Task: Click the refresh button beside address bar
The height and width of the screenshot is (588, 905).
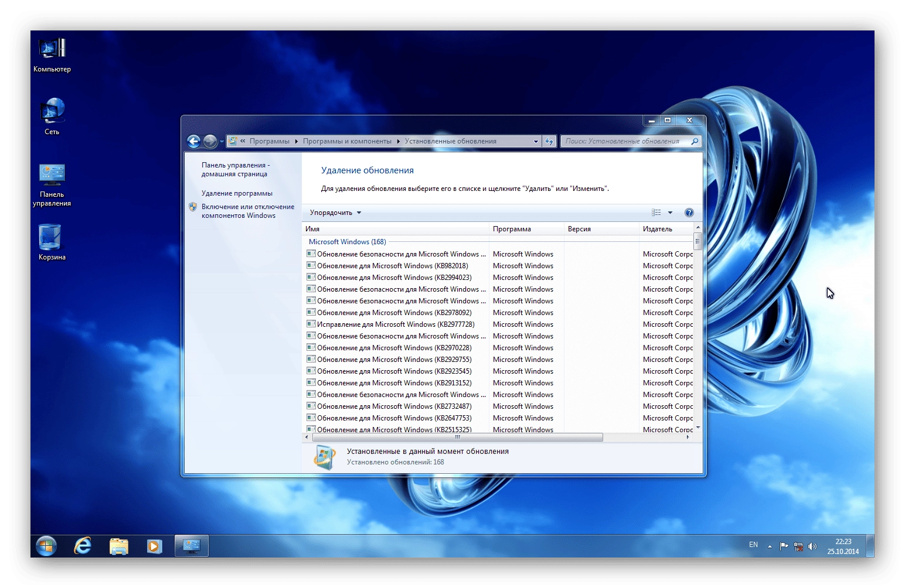Action: [x=549, y=141]
